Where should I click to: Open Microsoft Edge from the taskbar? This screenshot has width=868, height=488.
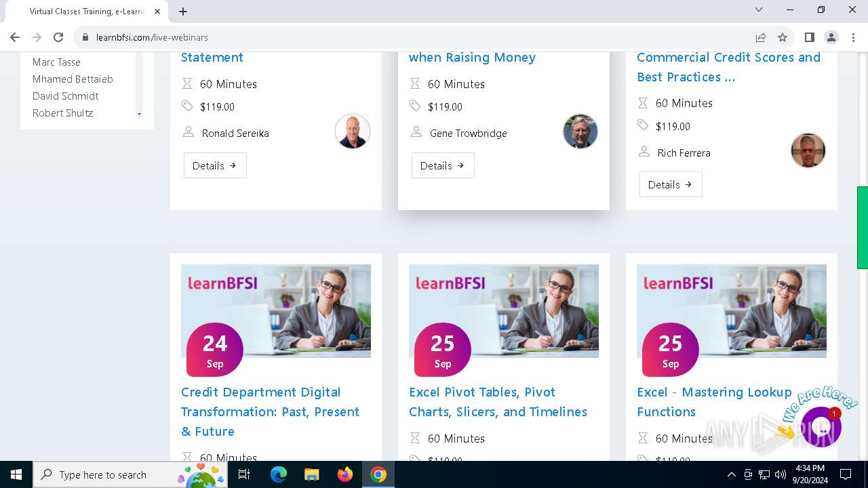pos(279,474)
